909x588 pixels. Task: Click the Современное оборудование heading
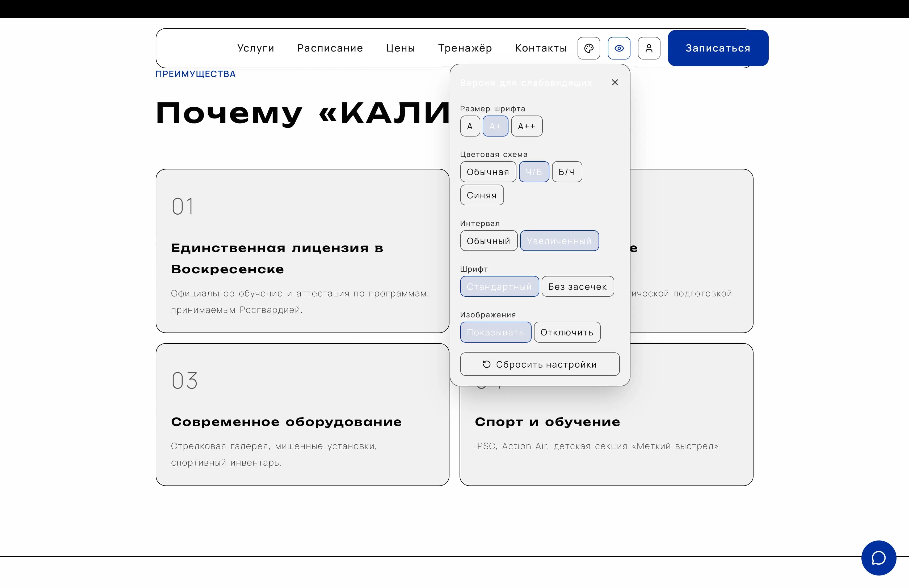tap(286, 422)
